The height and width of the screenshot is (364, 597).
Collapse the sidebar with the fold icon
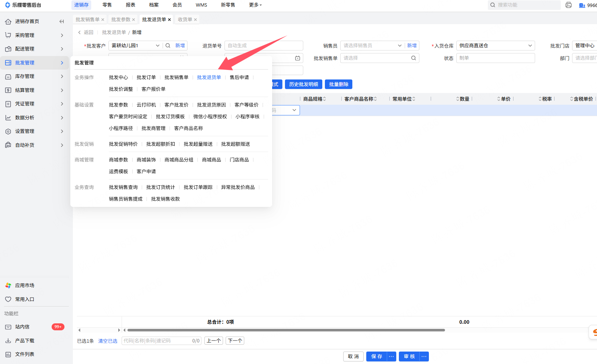[62, 22]
